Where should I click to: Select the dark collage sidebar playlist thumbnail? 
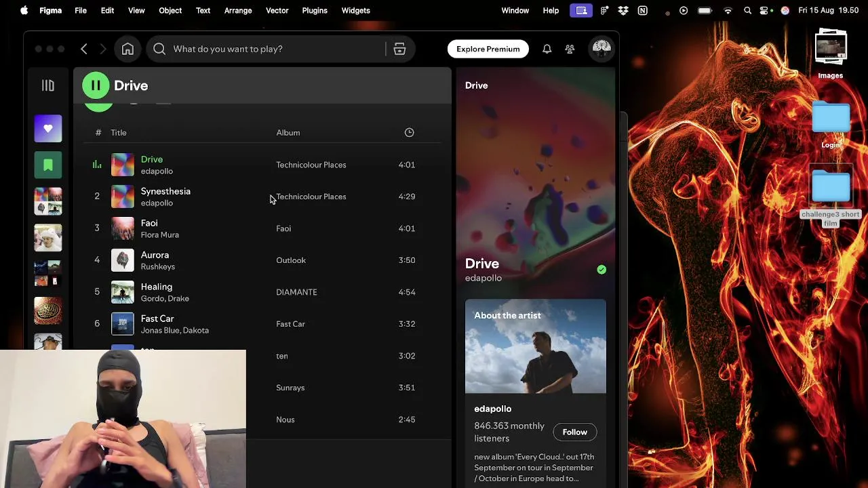click(x=48, y=274)
